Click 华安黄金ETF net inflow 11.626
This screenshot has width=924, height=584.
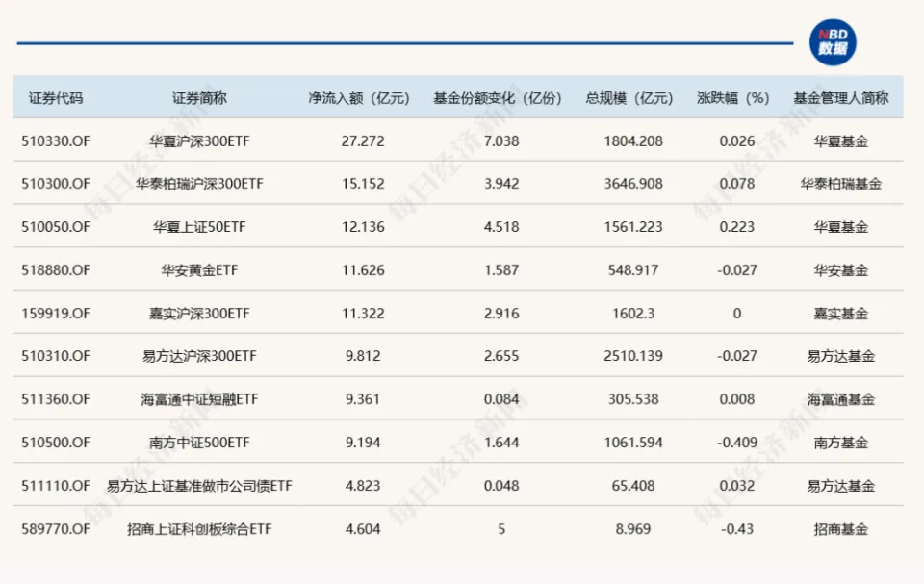point(363,270)
